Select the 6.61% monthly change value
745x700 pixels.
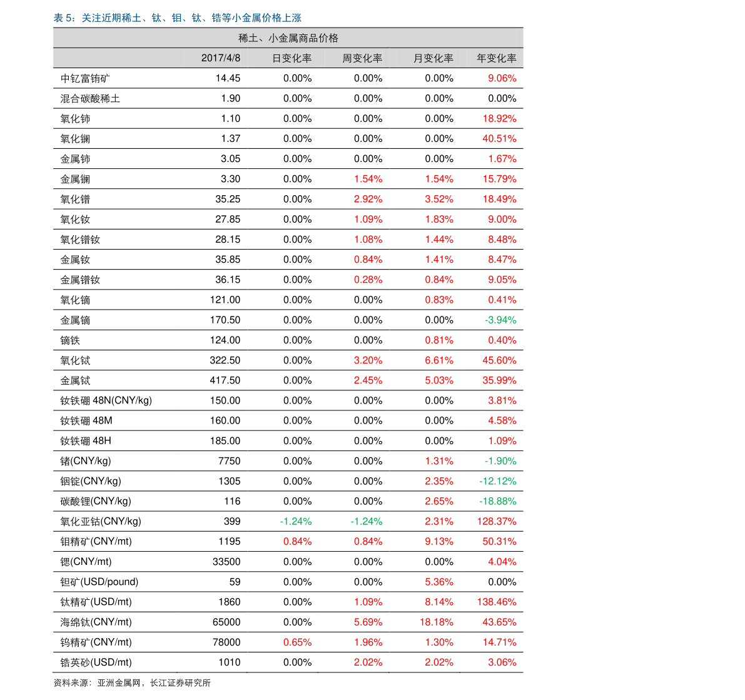[438, 360]
